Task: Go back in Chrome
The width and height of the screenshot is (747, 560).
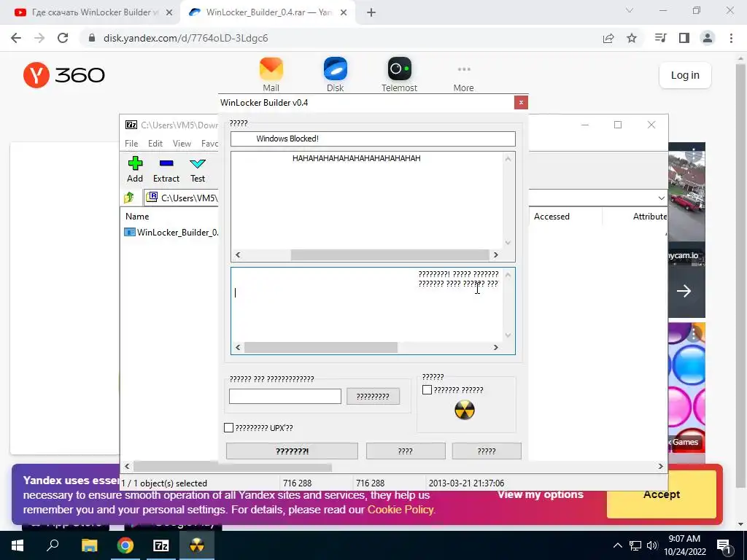Action: point(16,38)
